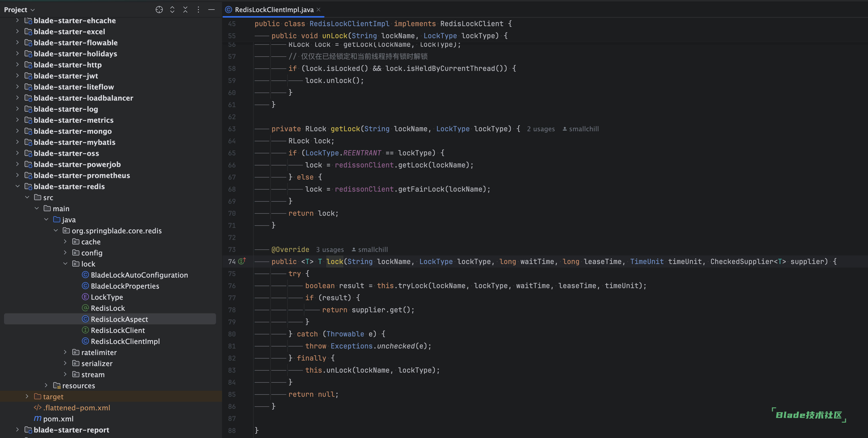Click the LockType enum icon
The width and height of the screenshot is (868, 438).
click(x=86, y=297)
